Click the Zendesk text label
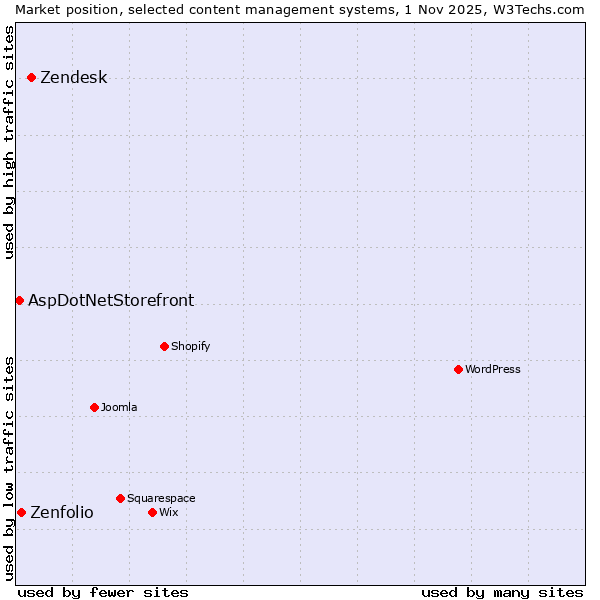The width and height of the screenshot is (600, 600). [x=73, y=78]
